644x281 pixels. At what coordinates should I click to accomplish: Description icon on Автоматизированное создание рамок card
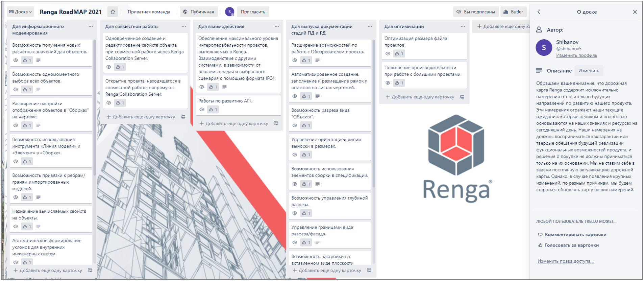317,96
